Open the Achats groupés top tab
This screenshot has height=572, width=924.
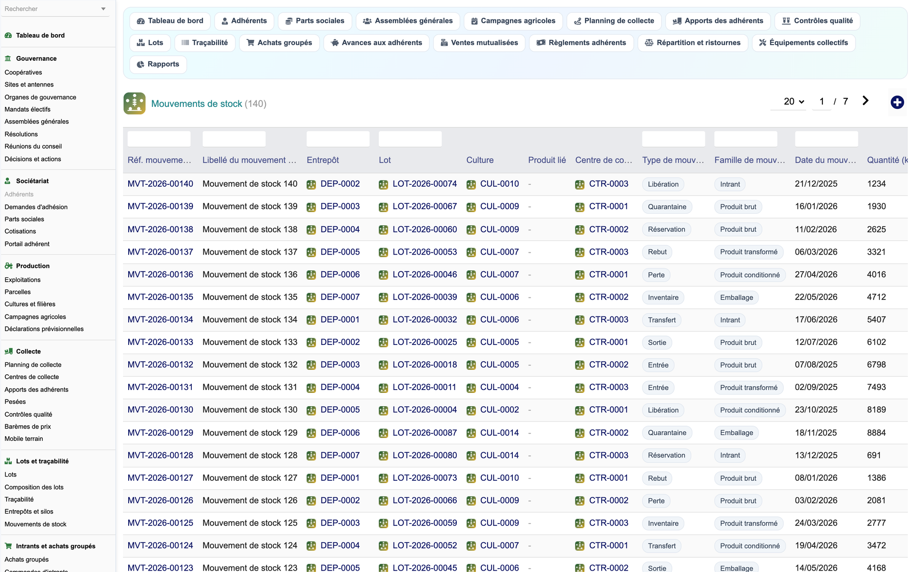(279, 43)
